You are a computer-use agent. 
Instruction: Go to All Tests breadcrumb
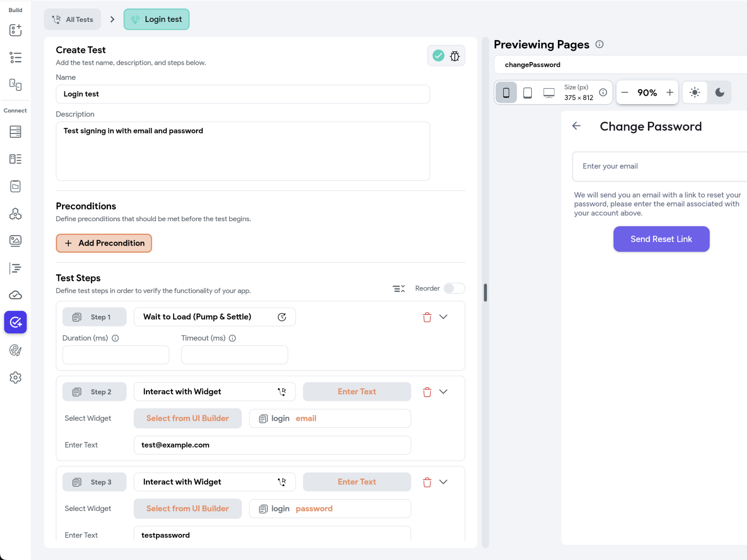[73, 20]
